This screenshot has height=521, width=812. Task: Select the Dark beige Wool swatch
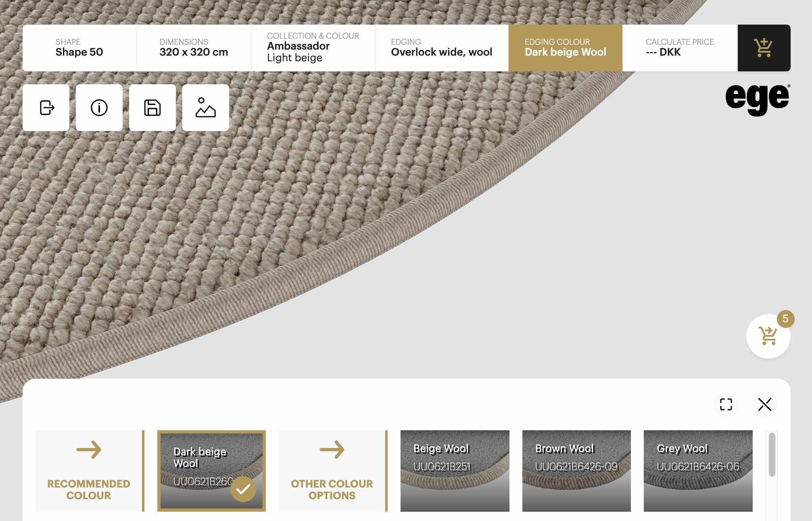click(x=211, y=471)
